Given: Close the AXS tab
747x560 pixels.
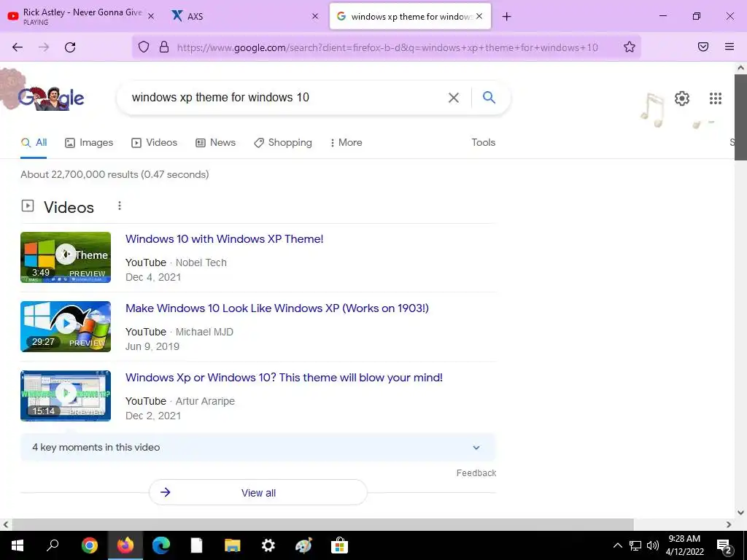Looking at the screenshot, I should 315,16.
